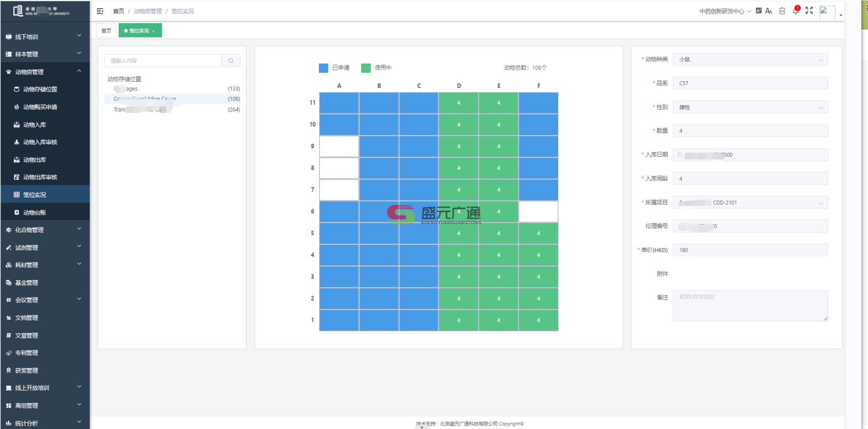Screen dimensions: 868x429
Task: Click the notification bell icon
Action: tap(795, 11)
